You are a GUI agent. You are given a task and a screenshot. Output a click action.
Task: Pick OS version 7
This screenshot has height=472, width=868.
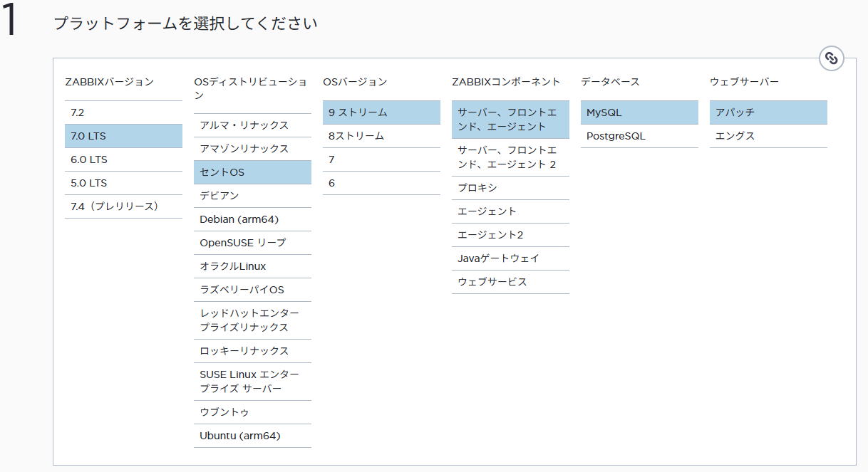[x=381, y=159]
